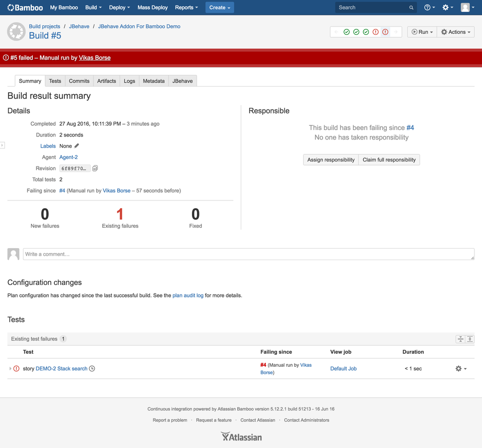Open the Reports dropdown menu
The height and width of the screenshot is (448, 482).
click(x=186, y=7)
